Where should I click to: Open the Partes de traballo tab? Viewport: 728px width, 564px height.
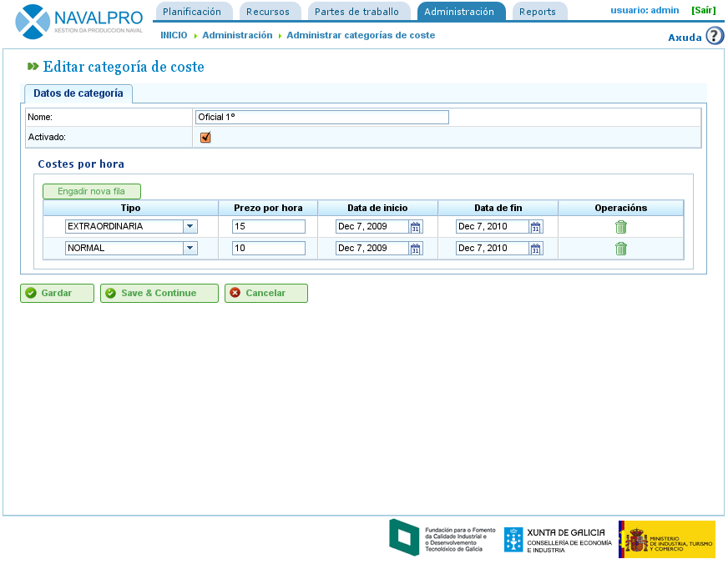click(357, 12)
